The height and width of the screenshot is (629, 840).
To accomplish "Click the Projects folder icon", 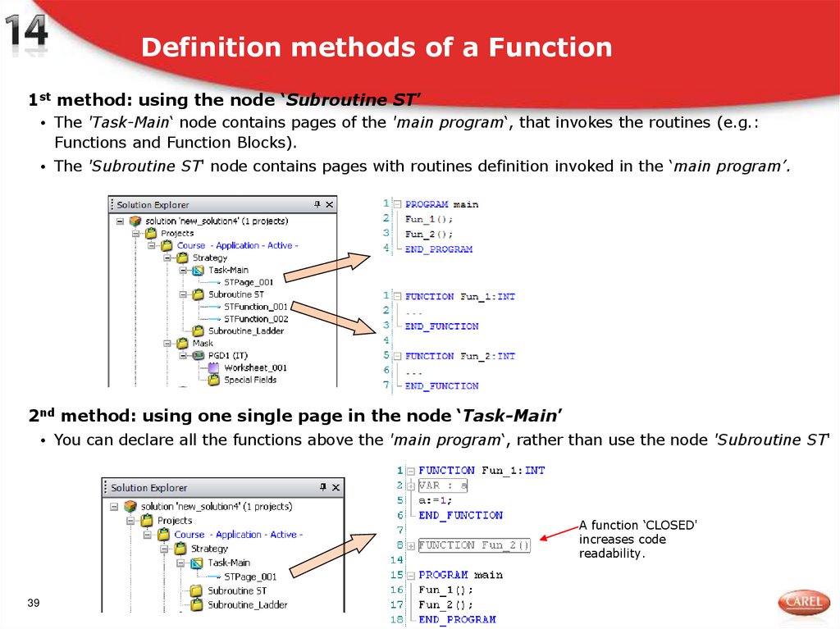I will click(151, 233).
